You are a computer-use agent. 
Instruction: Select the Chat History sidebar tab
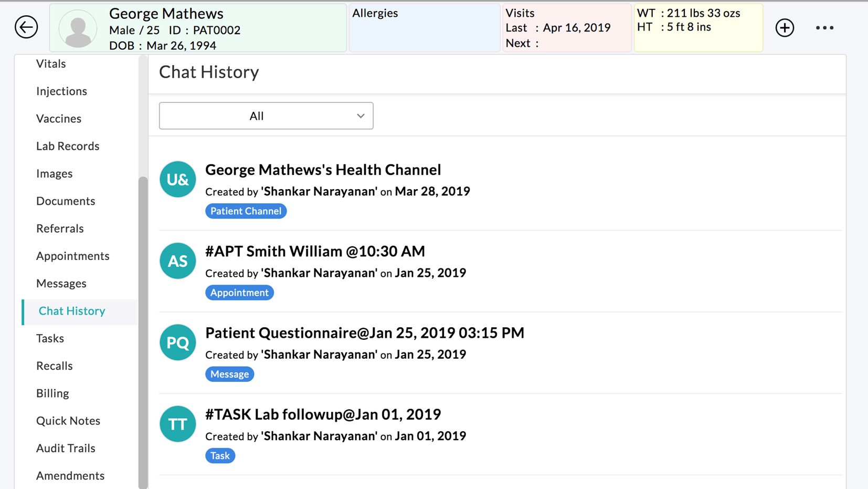[x=71, y=311]
